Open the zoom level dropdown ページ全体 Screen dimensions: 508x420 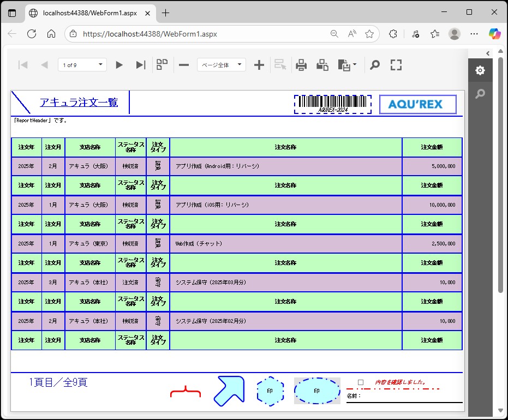221,65
